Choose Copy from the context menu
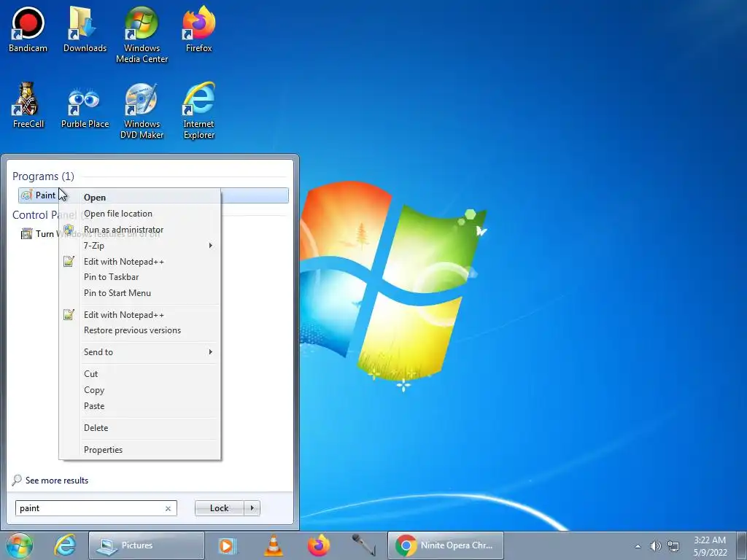Screen dimensions: 747x560 [140, 390]
